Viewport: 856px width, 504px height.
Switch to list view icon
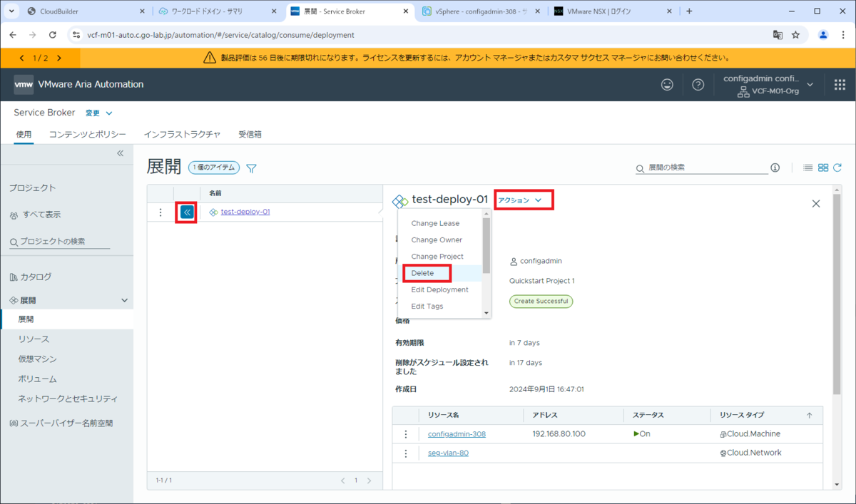click(808, 168)
